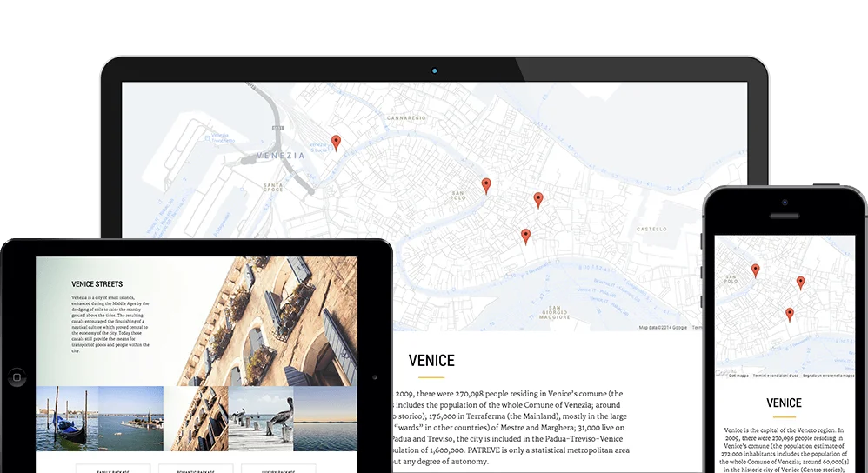Tap the phone map's rightmost red pin

(800, 283)
